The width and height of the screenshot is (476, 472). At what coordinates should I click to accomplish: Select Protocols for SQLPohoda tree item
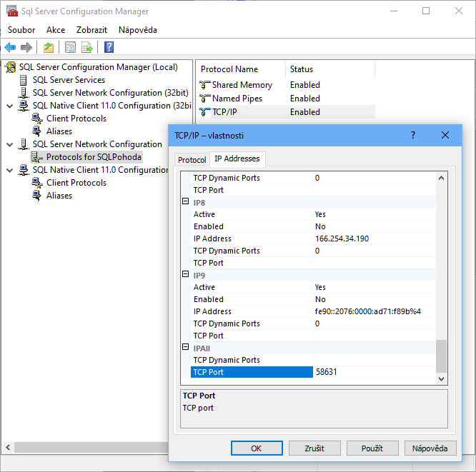94,157
